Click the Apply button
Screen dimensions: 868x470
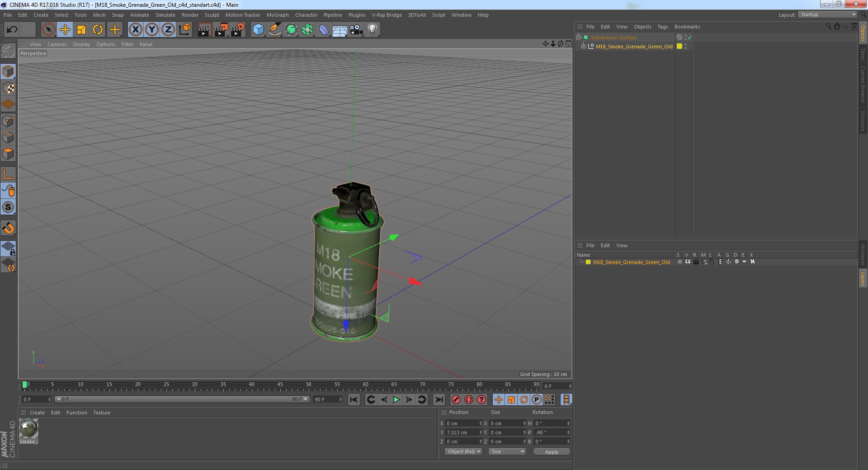pos(552,452)
